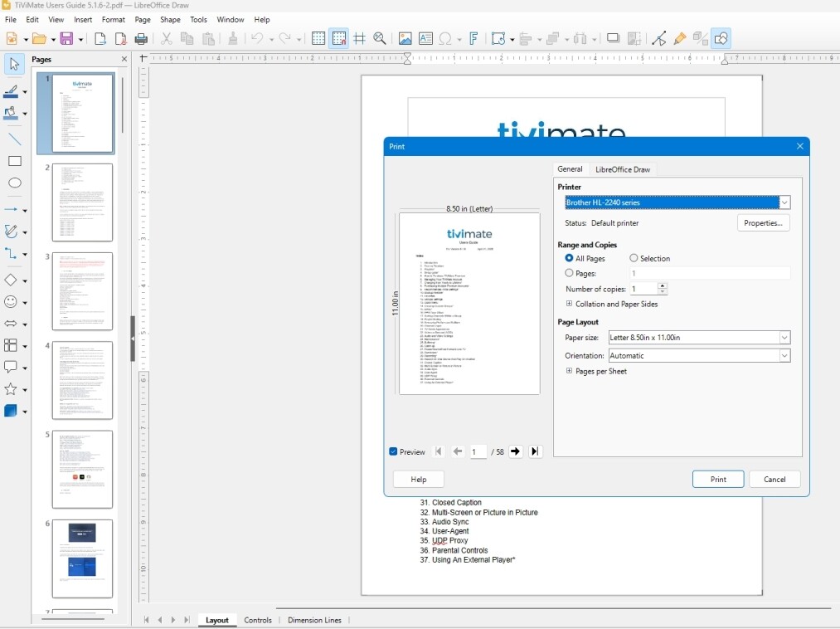Cancel the Print dialog

pos(774,480)
